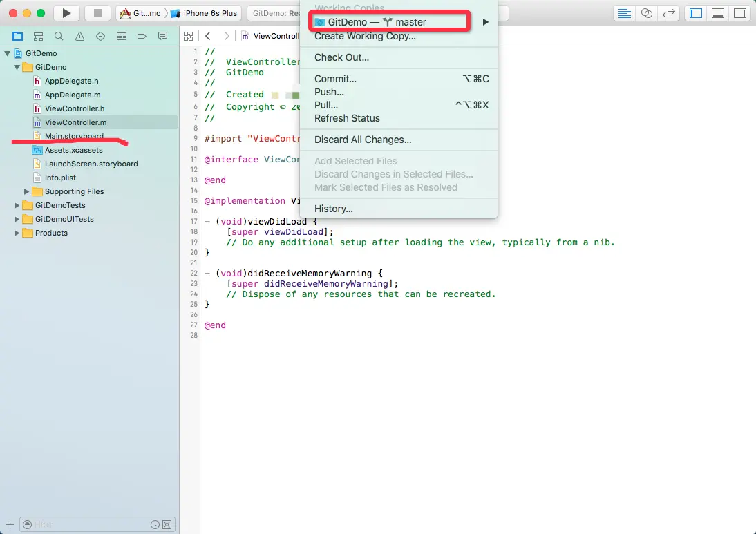Image resolution: width=756 pixels, height=534 pixels.
Task: Toggle the Utilities panel
Action: [x=740, y=13]
